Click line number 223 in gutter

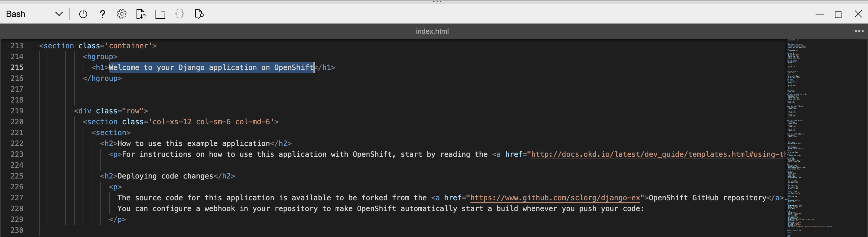coord(17,154)
